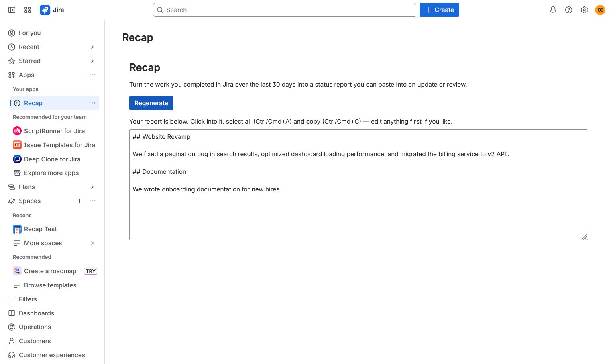This screenshot has height=364, width=611.
Task: Click the Operations icon
Action: [x=12, y=327]
